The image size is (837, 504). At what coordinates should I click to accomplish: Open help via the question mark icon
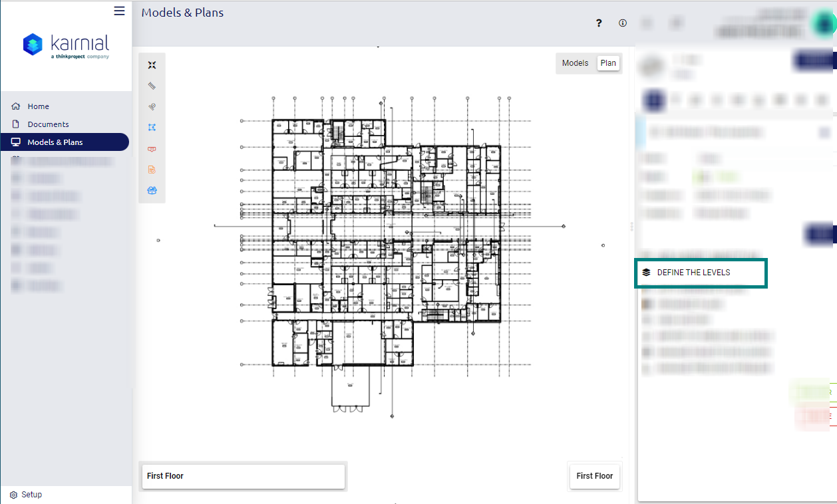(x=599, y=23)
